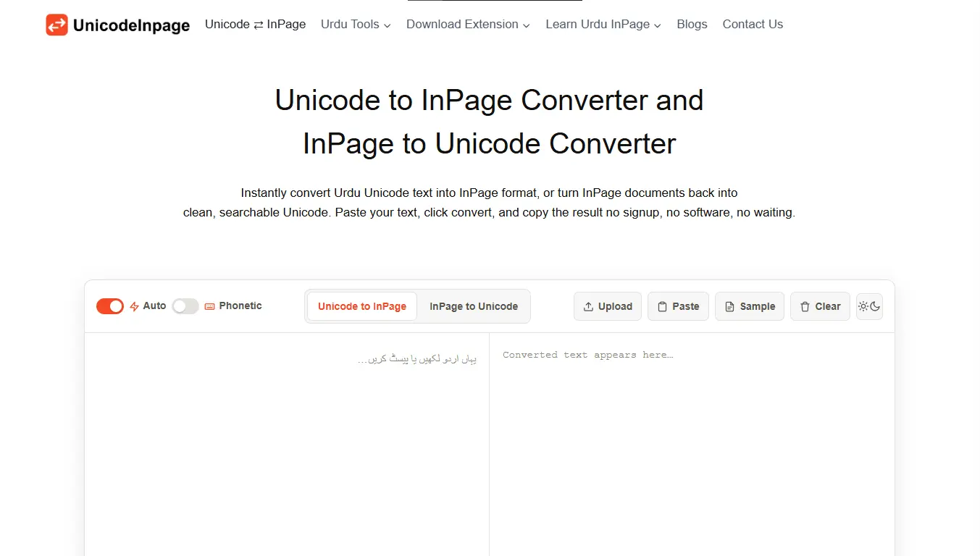Click the UnicodeInpage brand name link
This screenshot has width=980, height=556.
[x=131, y=25]
